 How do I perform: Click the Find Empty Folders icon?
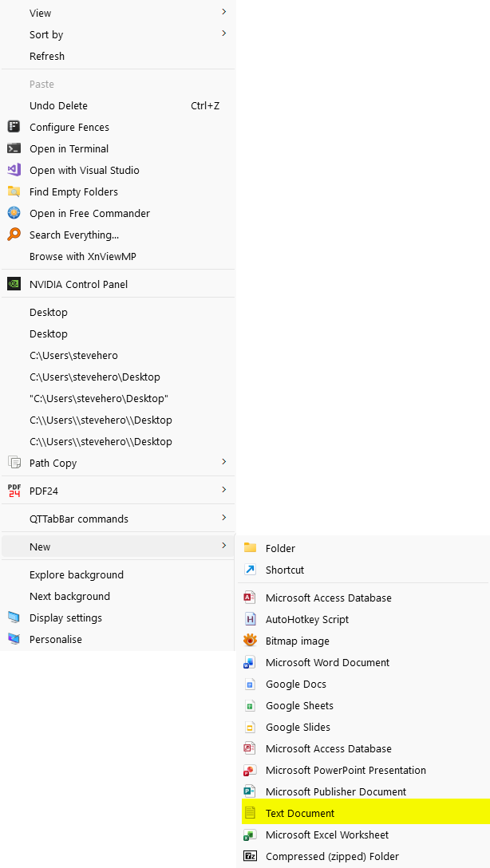tap(14, 191)
